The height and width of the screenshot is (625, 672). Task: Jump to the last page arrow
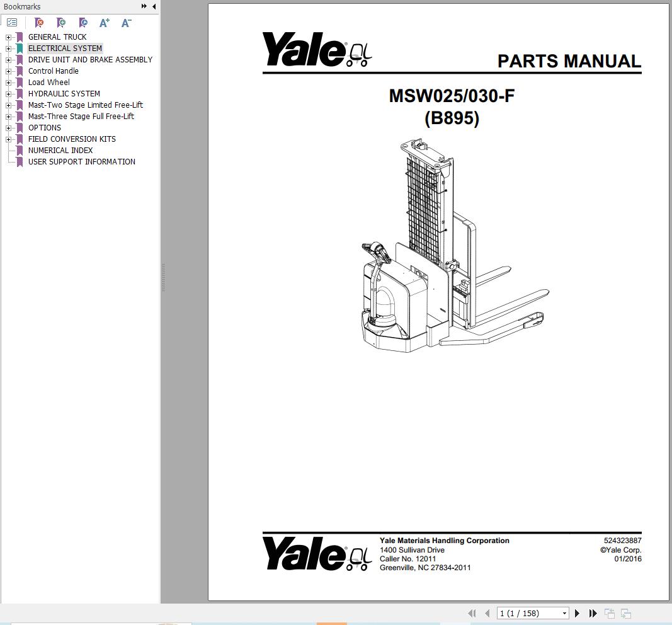(593, 612)
